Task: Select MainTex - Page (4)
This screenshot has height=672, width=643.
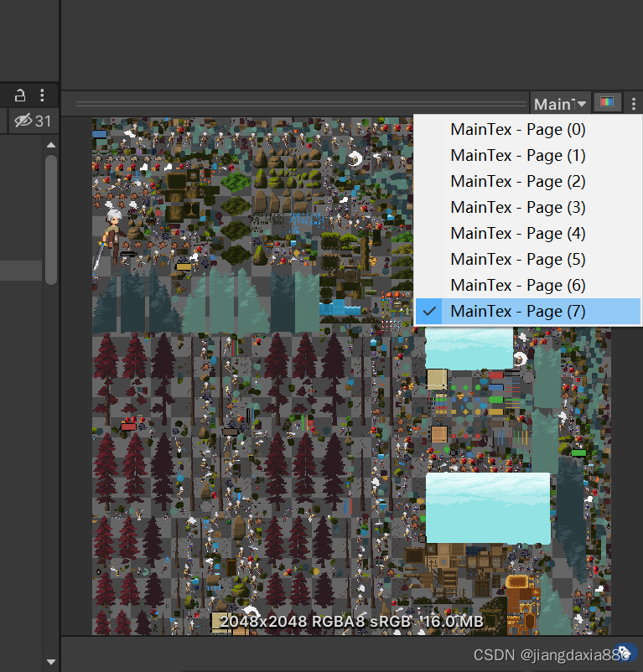Action: 528,234
